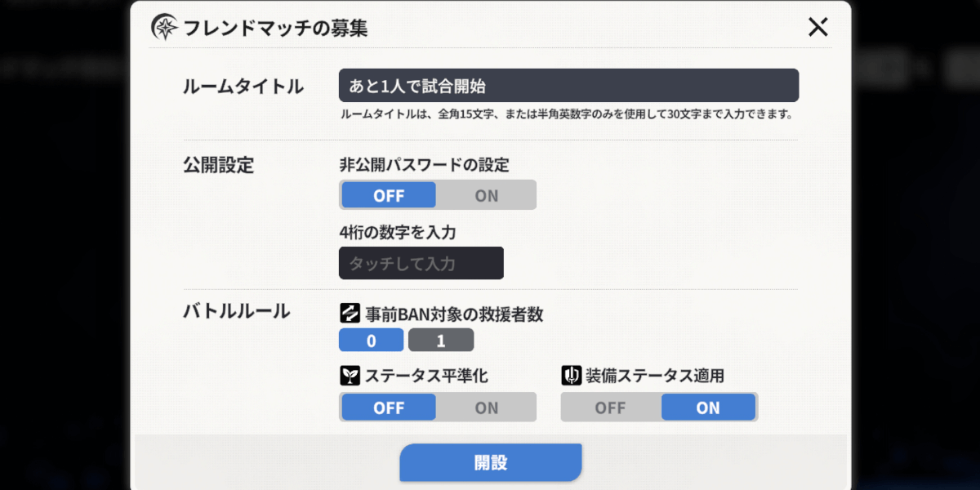Close the friend match recruitment dialog
The width and height of the screenshot is (980, 490).
817,27
